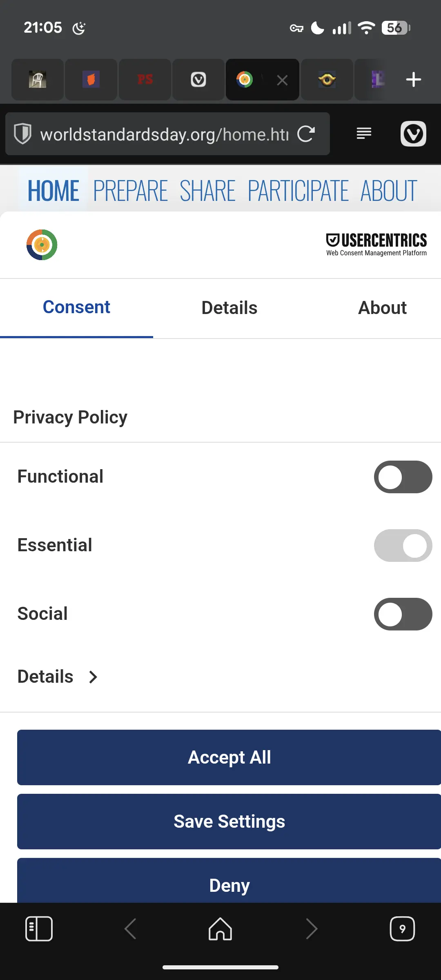This screenshot has height=980, width=441.
Task: Open a new tab with plus icon
Action: click(x=413, y=80)
